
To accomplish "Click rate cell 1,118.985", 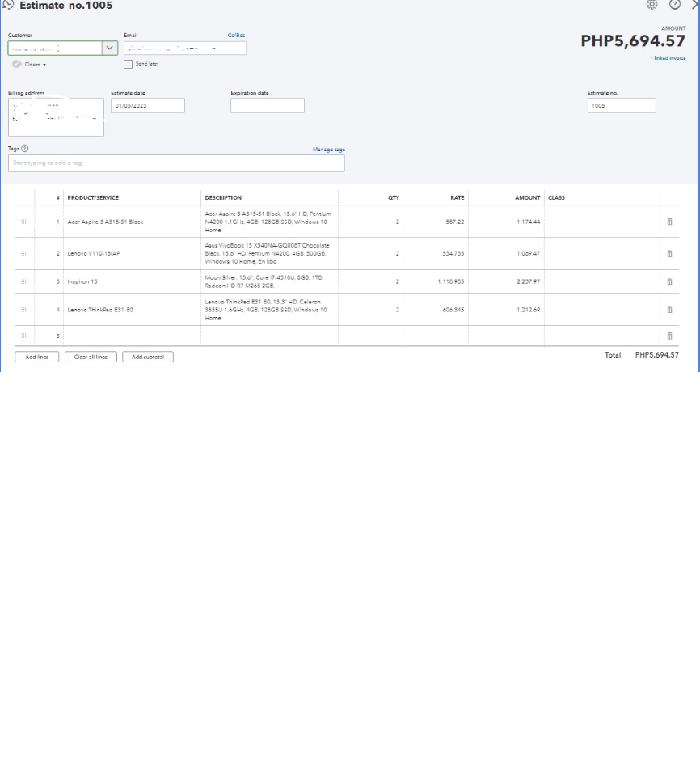I will click(x=436, y=281).
